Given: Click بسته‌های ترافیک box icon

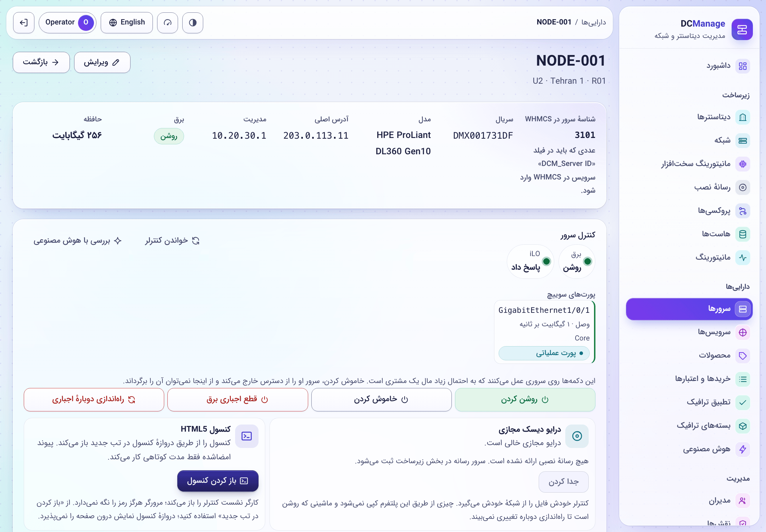Looking at the screenshot, I should 743,426.
